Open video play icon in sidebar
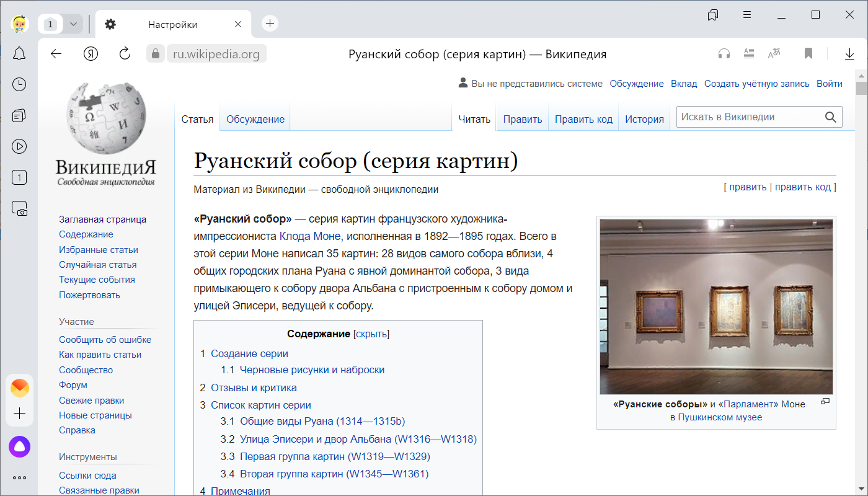 pos(19,146)
